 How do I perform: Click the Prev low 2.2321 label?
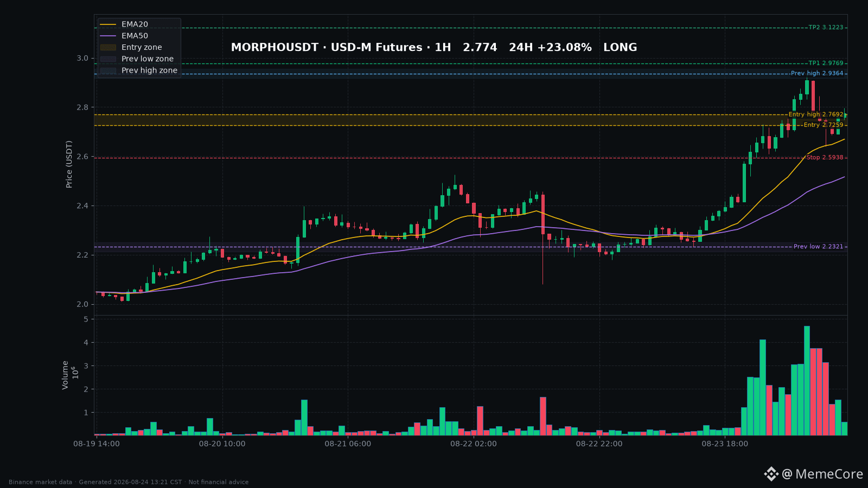coord(819,247)
